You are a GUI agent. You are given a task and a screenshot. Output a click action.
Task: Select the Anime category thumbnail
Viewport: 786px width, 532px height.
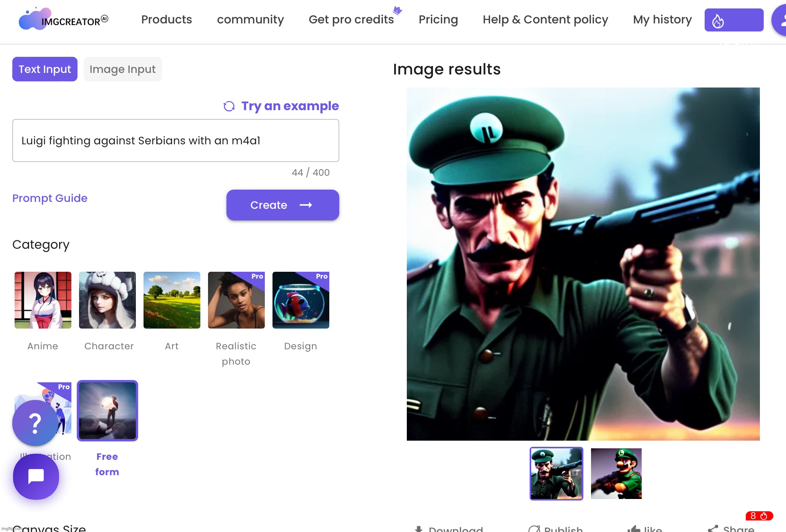[43, 300]
